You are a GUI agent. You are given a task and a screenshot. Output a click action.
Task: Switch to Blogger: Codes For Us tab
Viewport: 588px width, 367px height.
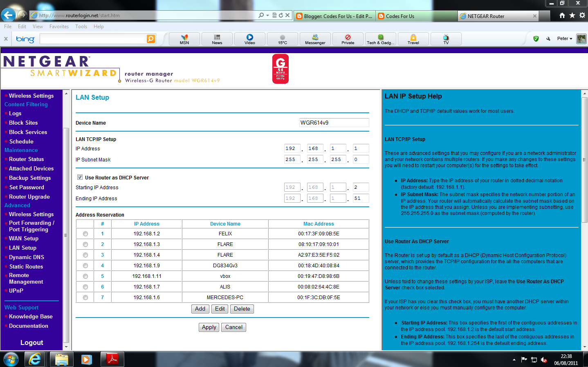tap(334, 16)
